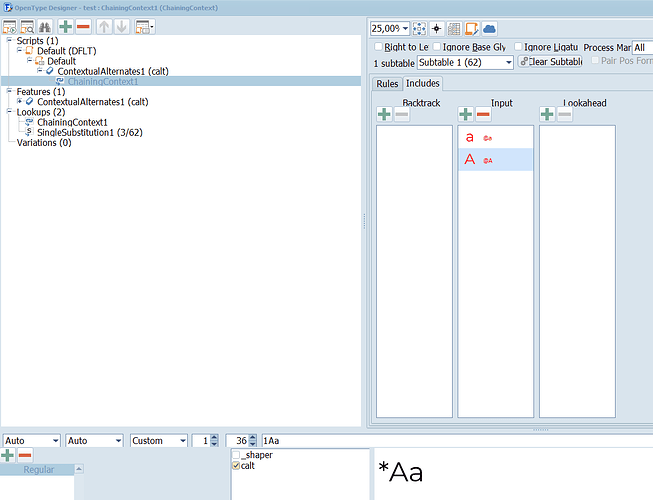Screen dimensions: 653x500
Task: Click the orange script editor icon
Action: pos(471,29)
